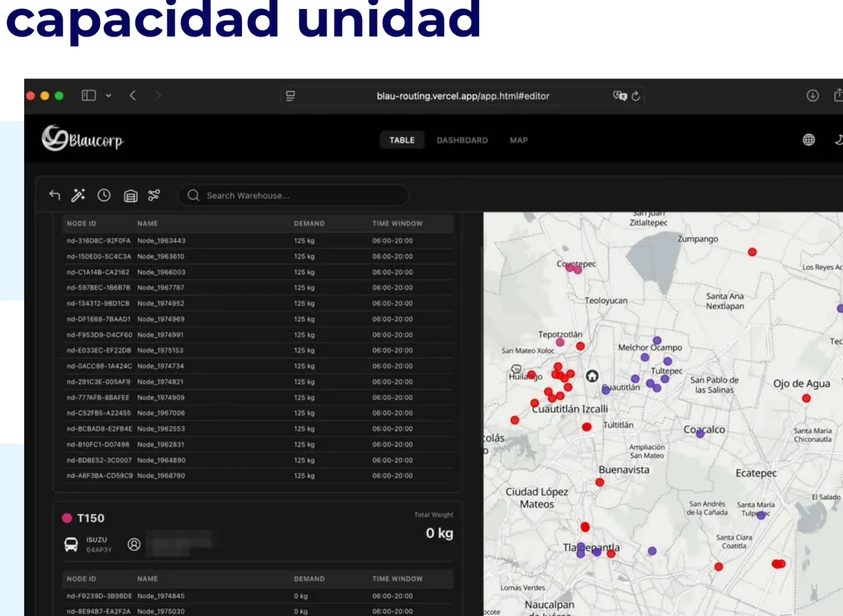Click the browser share icon
The image size is (843, 616).
(x=838, y=95)
